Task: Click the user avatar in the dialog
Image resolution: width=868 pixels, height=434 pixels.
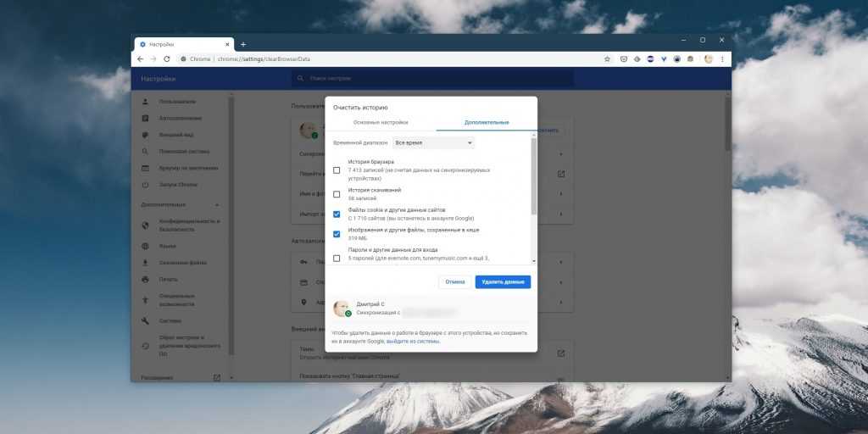Action: pyautogui.click(x=342, y=309)
